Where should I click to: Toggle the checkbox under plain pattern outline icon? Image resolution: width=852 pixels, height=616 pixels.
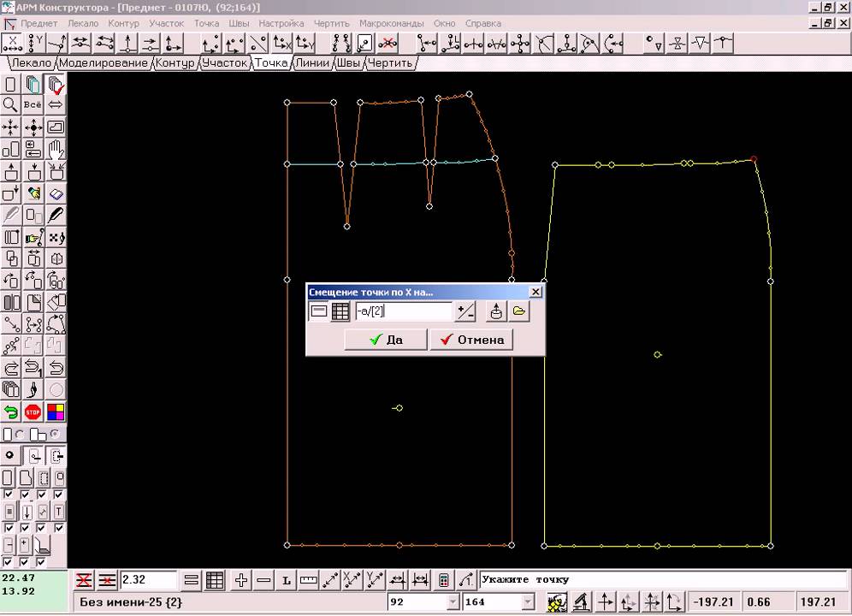pyautogui.click(x=9, y=495)
